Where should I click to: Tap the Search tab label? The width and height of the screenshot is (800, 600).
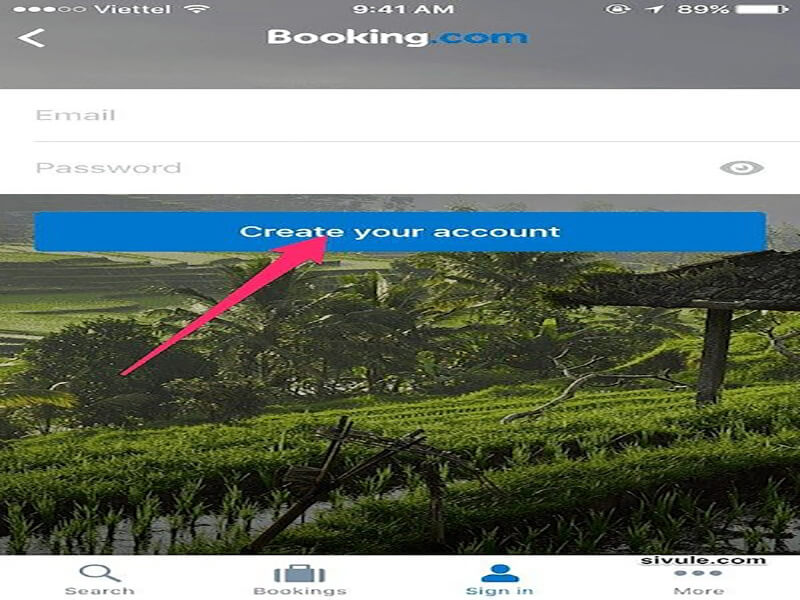coord(100,591)
